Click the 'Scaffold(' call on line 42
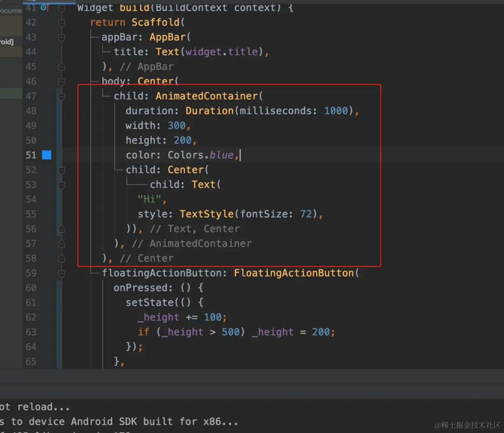The width and height of the screenshot is (504, 433). tap(158, 22)
